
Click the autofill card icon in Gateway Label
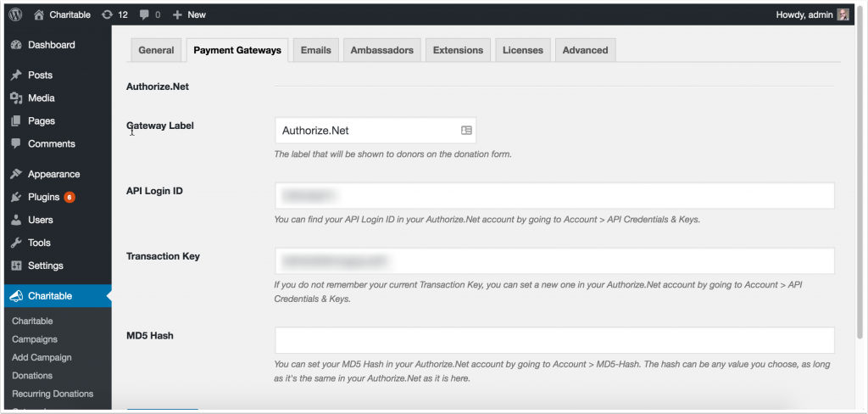coord(467,131)
